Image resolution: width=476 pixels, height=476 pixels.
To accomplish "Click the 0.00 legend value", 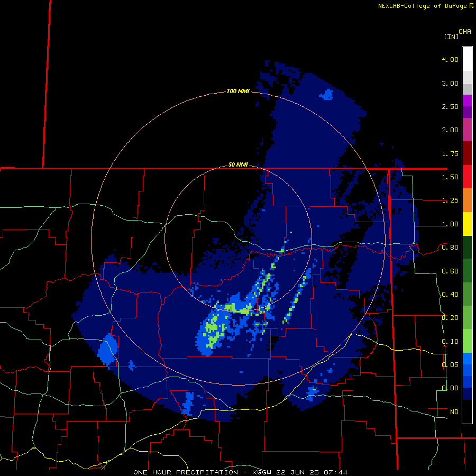I will coord(450,388).
